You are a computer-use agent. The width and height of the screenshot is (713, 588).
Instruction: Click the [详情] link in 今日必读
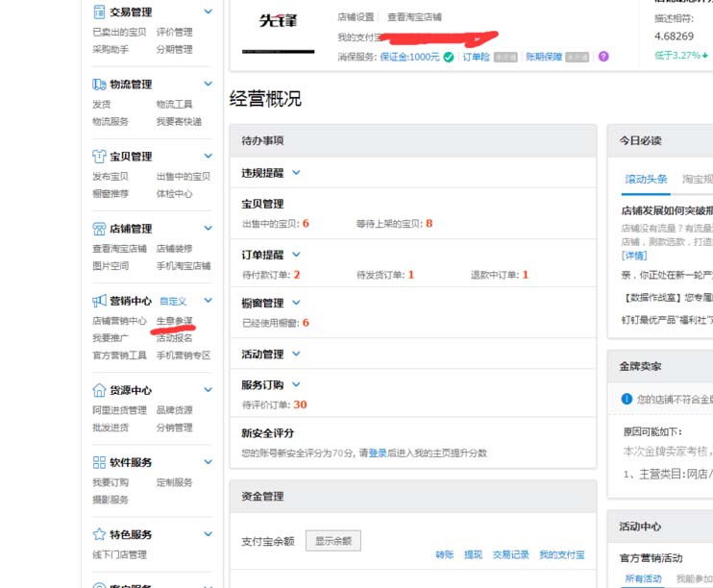tap(634, 256)
